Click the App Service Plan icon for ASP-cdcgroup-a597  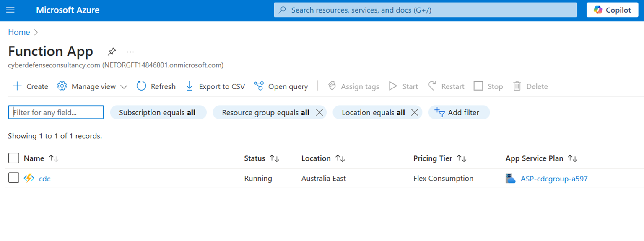coord(510,179)
